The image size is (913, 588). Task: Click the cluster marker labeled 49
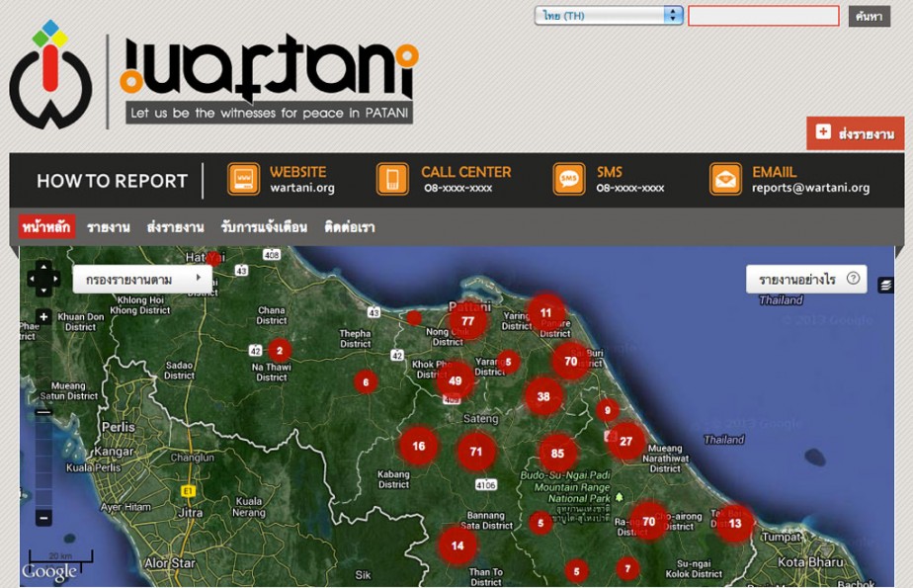pyautogui.click(x=455, y=380)
